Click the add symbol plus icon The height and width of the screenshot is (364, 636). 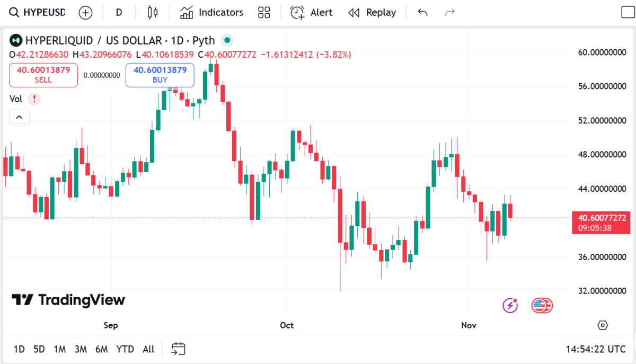click(x=85, y=13)
